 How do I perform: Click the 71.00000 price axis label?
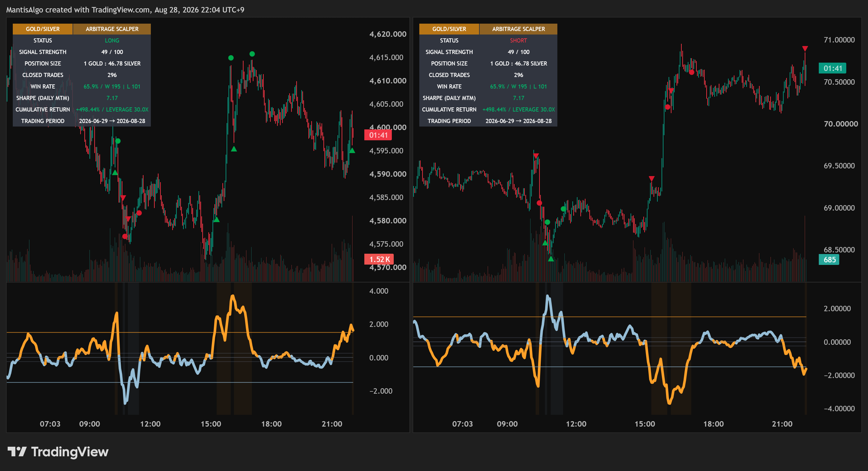[x=839, y=40]
